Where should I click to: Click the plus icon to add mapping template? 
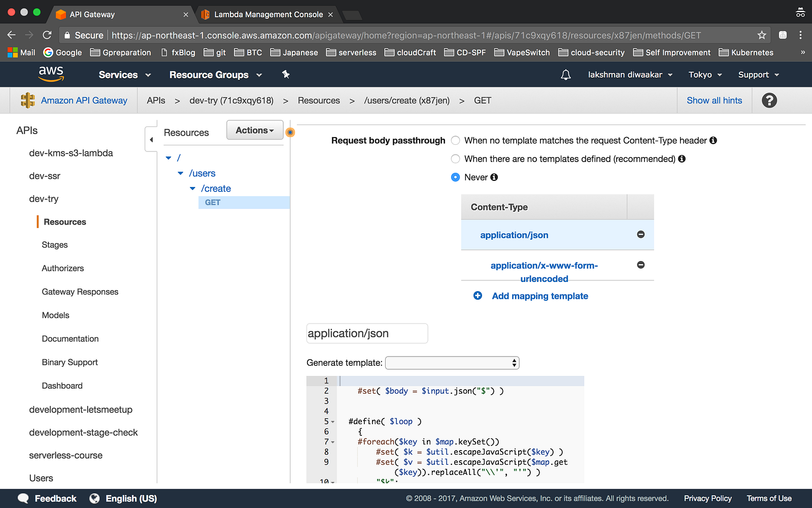pos(478,296)
